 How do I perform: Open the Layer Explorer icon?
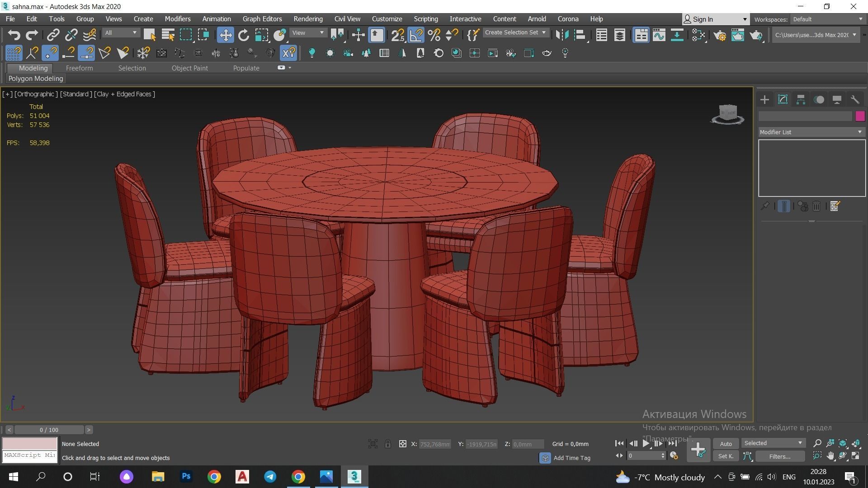[620, 35]
